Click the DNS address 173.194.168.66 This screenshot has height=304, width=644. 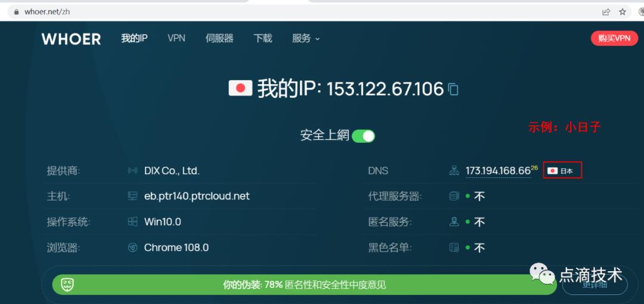(x=498, y=171)
